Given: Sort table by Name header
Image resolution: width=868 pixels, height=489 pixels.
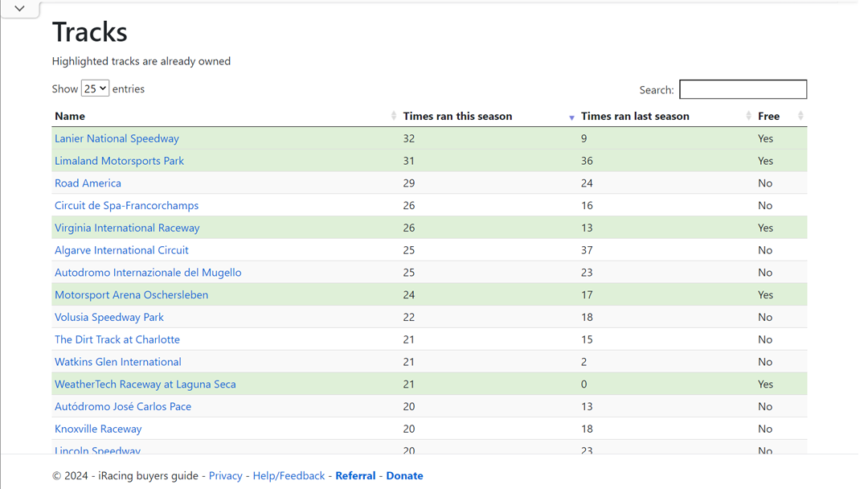Looking at the screenshot, I should [70, 117].
